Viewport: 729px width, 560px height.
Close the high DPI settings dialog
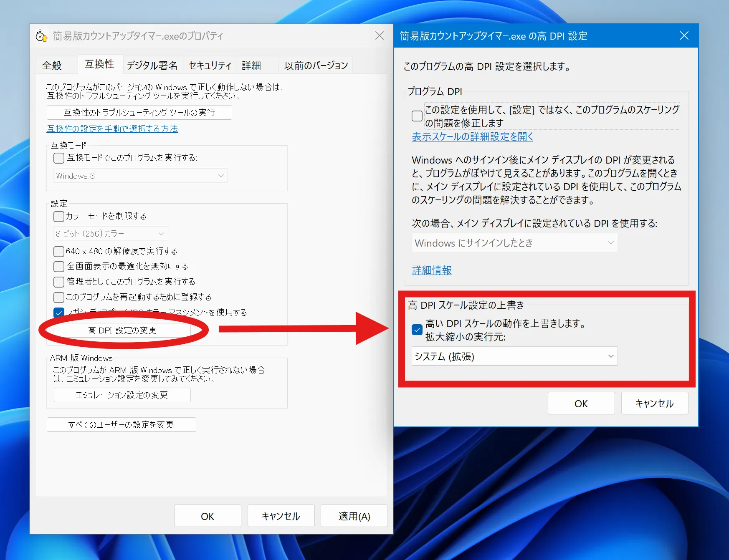684,36
